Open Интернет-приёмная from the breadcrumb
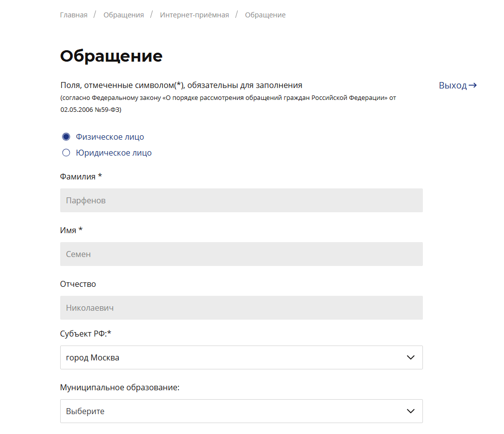This screenshot has width=504, height=434. [194, 14]
